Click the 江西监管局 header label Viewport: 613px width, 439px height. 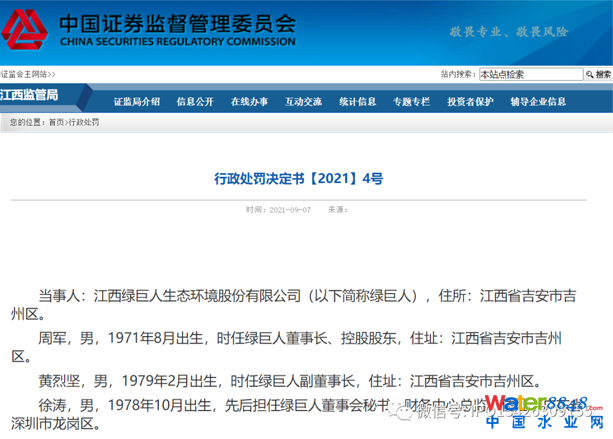click(30, 96)
